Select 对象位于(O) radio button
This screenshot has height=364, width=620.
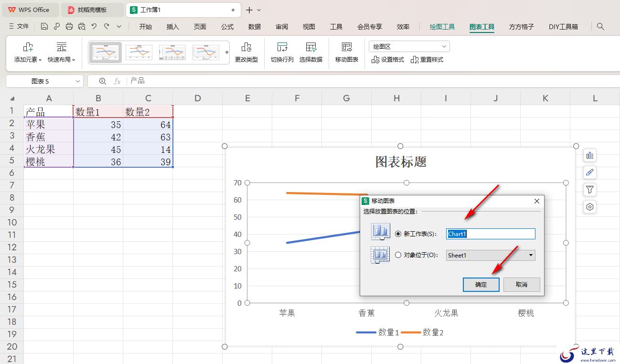pyautogui.click(x=398, y=255)
